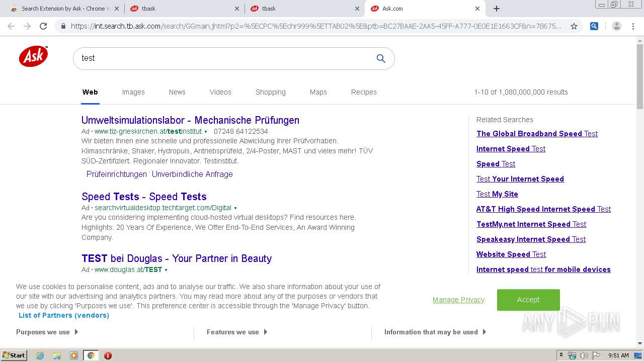The image size is (644, 362).
Task: Open ad dropdown for tiz-grieskirchen.at
Action: point(206,132)
